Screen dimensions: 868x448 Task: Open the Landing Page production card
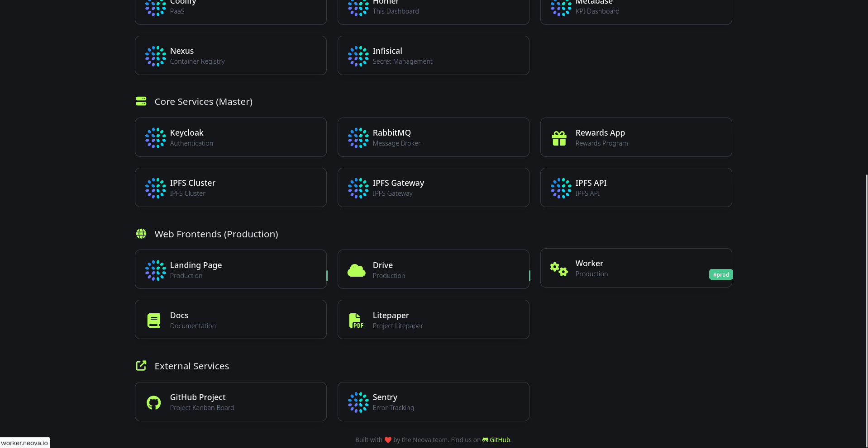[x=230, y=269]
